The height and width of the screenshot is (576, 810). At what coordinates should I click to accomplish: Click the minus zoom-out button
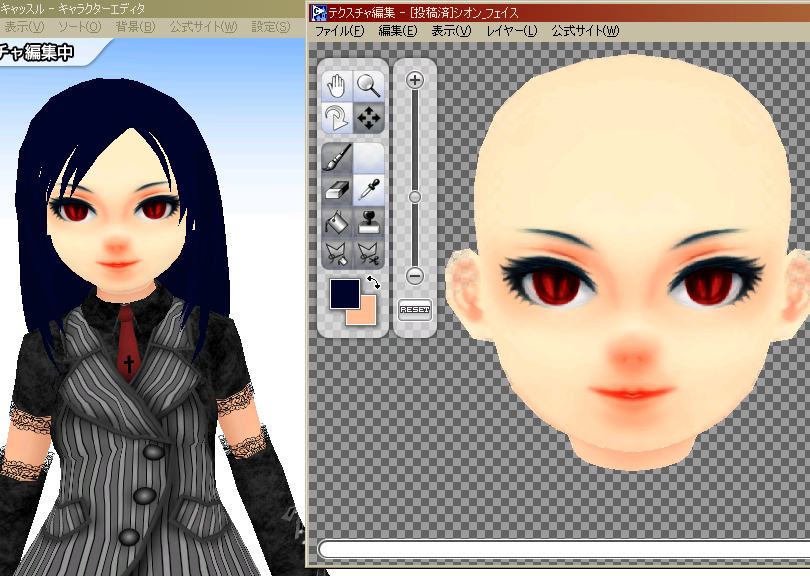point(415,276)
